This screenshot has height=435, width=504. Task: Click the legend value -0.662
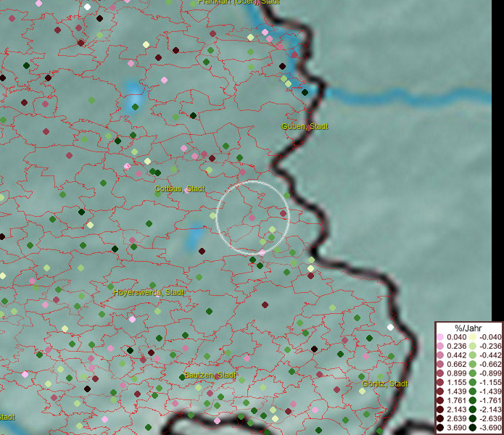click(490, 365)
